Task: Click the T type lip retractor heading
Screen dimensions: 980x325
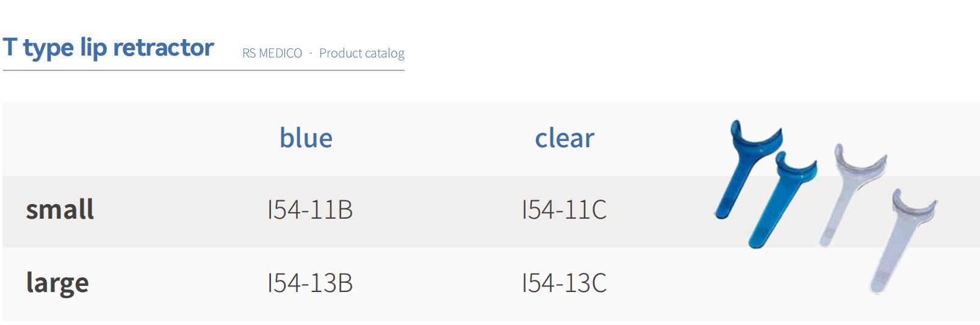Action: click(x=108, y=48)
